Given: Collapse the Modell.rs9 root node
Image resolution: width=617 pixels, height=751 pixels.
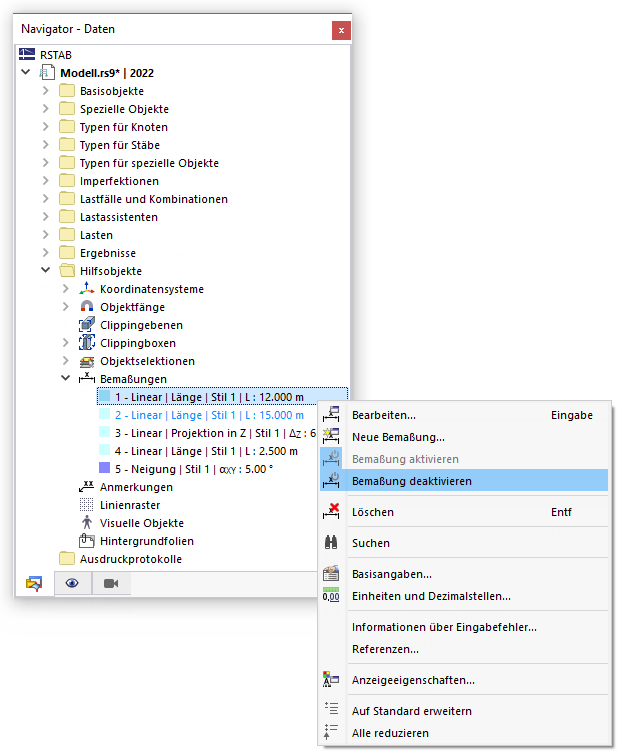Looking at the screenshot, I should pyautogui.click(x=26, y=72).
